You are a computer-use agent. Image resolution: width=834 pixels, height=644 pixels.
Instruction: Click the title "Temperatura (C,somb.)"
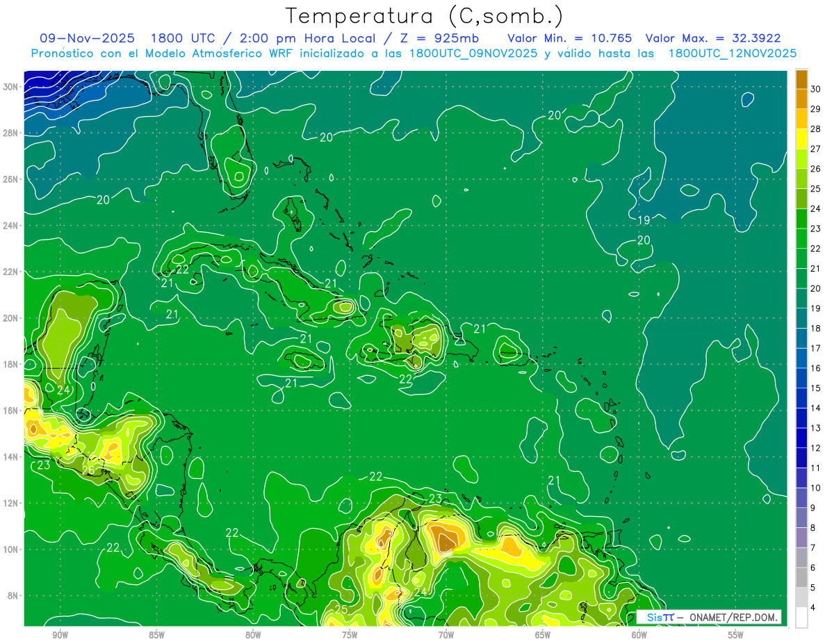(x=425, y=16)
